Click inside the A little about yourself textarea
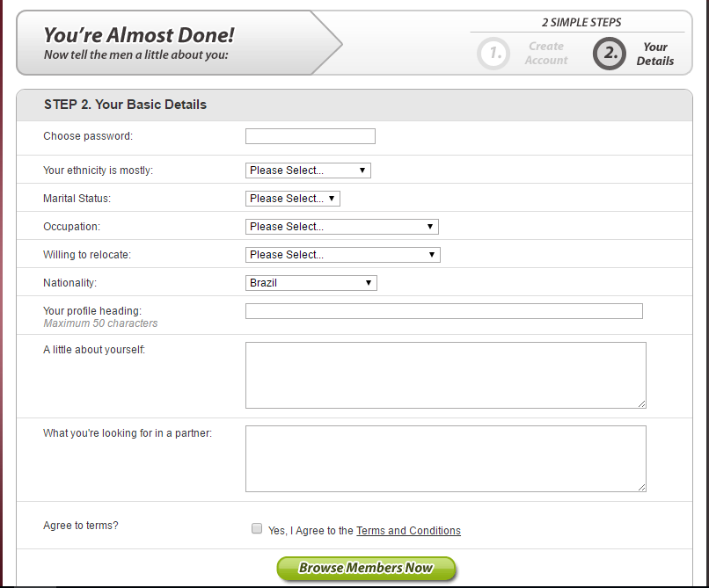This screenshot has height=588, width=709. (x=446, y=375)
